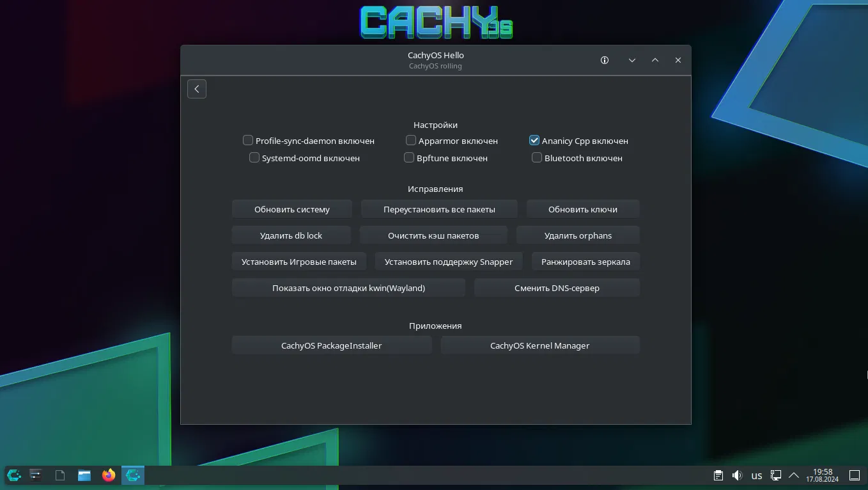
Task: Select the CachyOS Hello taskbar entry
Action: click(133, 475)
